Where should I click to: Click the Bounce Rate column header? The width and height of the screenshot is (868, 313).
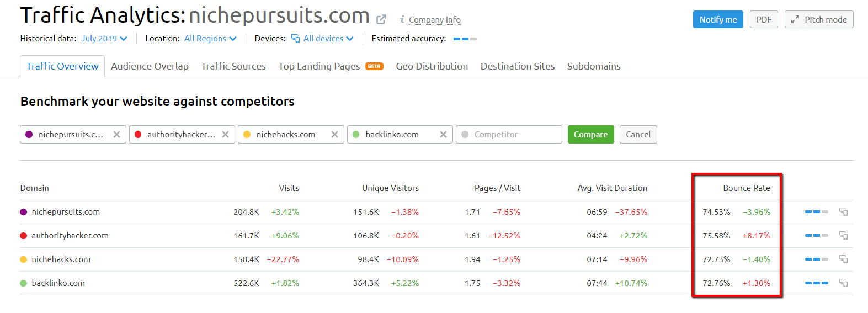747,188
